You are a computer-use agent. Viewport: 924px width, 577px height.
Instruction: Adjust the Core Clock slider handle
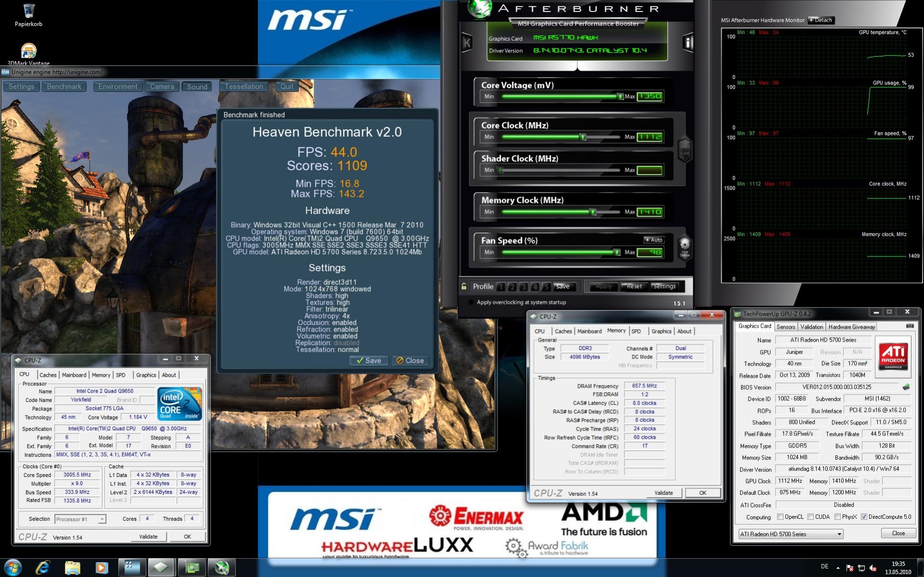coord(583,137)
